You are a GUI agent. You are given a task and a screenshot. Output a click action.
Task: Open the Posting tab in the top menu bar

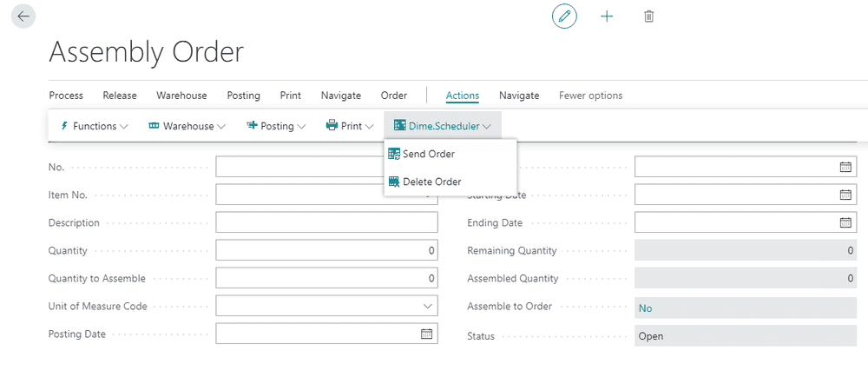(x=244, y=96)
